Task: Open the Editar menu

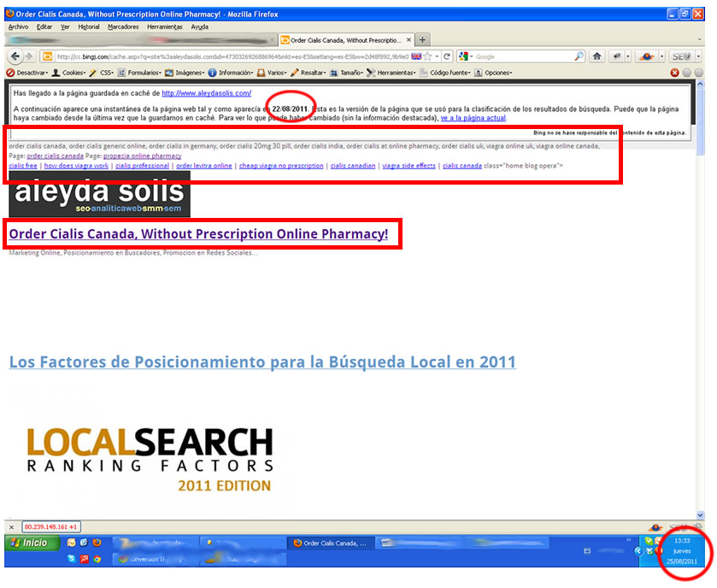Action: coord(44,27)
